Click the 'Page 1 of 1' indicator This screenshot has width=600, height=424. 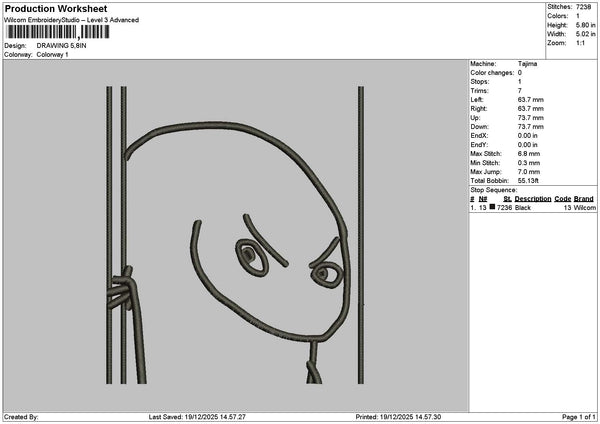(x=579, y=417)
